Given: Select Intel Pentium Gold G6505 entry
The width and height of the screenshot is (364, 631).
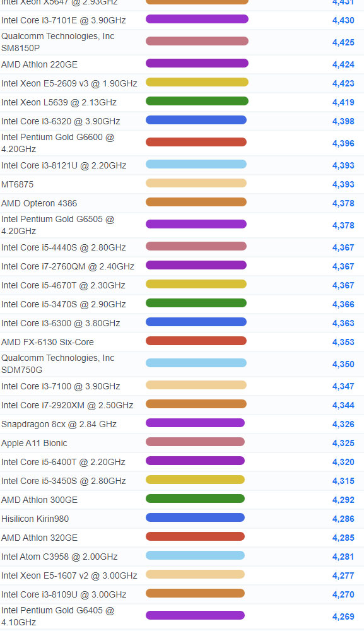Looking at the screenshot, I should pyautogui.click(x=58, y=225).
